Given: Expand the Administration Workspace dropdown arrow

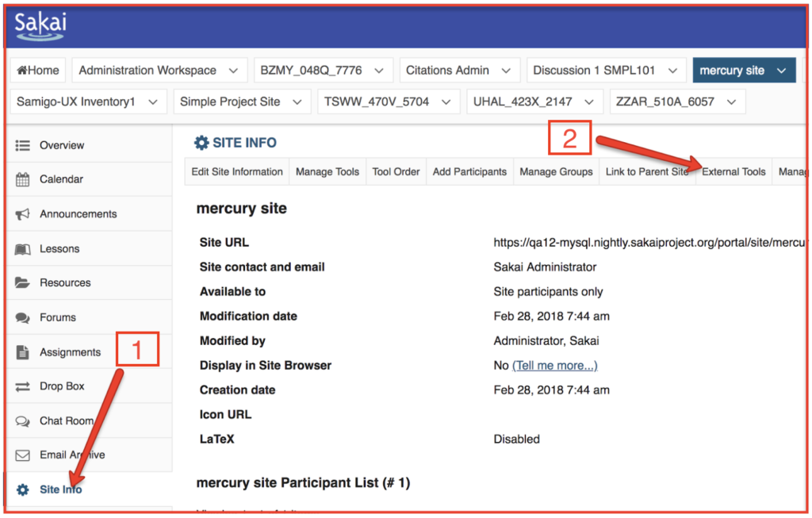Looking at the screenshot, I should 232,71.
